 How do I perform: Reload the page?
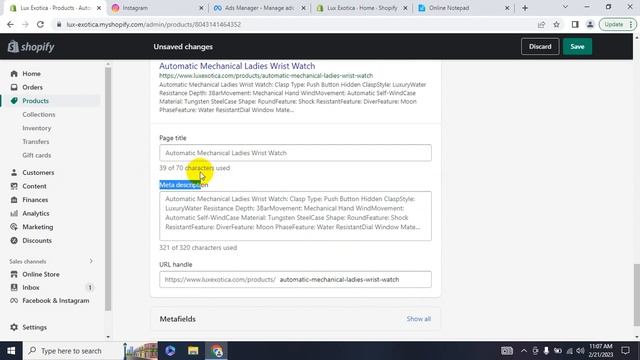(40, 24)
